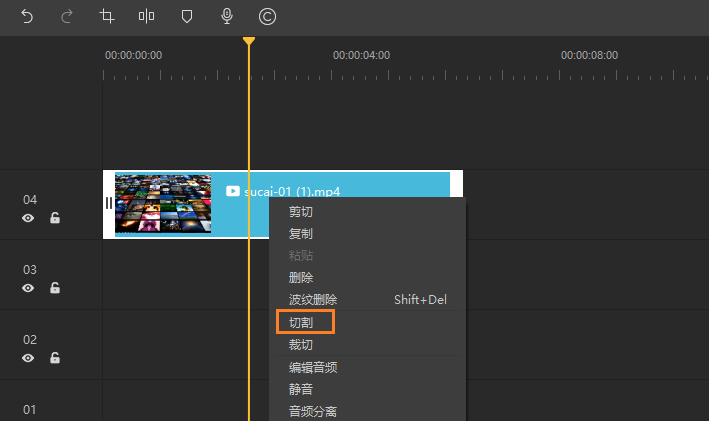Select the sucai-01 clip thumbnail
The image size is (709, 421).
click(x=163, y=204)
